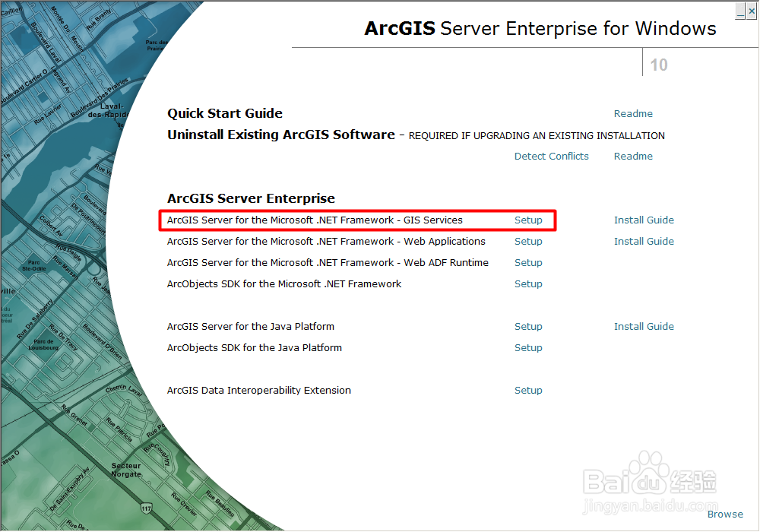Open Install Guide for Web Applications
Screen dimensions: 760x532
pyautogui.click(x=644, y=242)
